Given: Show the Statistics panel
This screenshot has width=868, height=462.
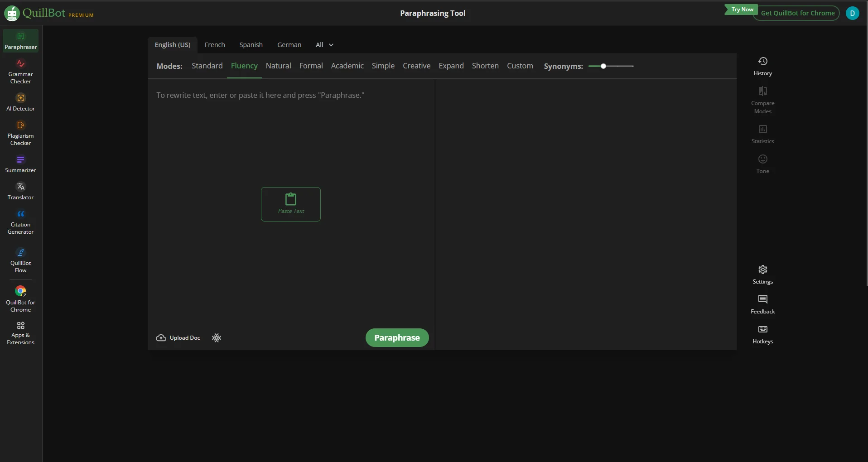Looking at the screenshot, I should (763, 134).
